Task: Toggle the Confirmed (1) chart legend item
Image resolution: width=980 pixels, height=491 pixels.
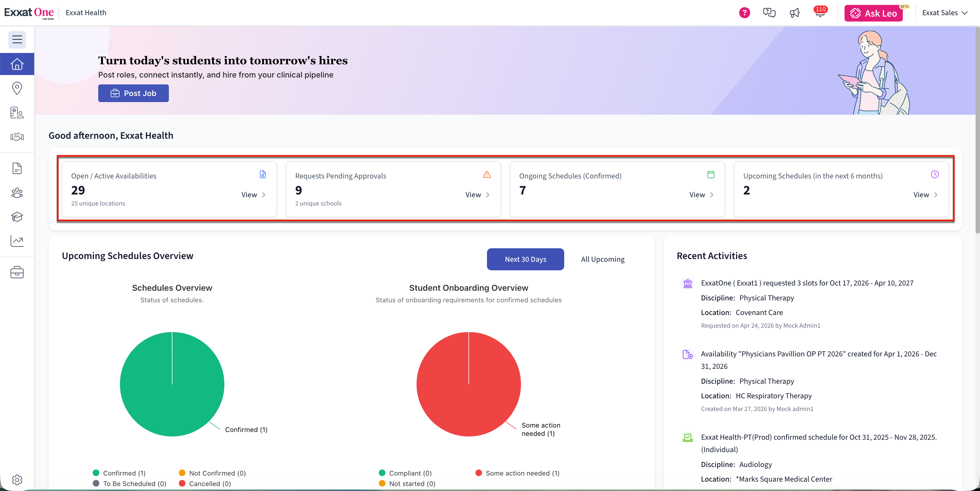Action: click(119, 473)
